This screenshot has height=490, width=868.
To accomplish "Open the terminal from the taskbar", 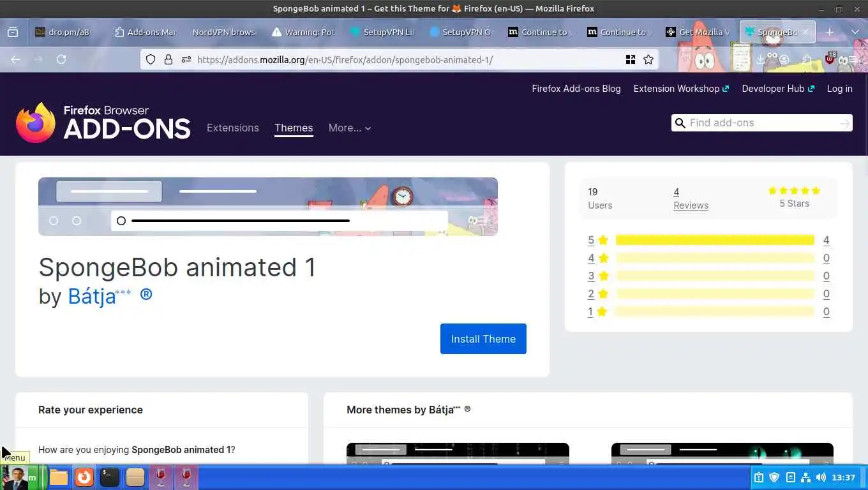I will (110, 477).
